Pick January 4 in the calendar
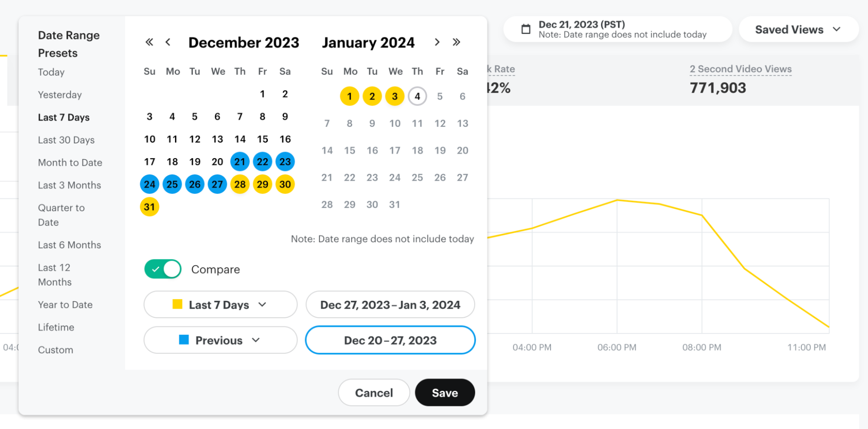The height and width of the screenshot is (429, 868). [417, 96]
